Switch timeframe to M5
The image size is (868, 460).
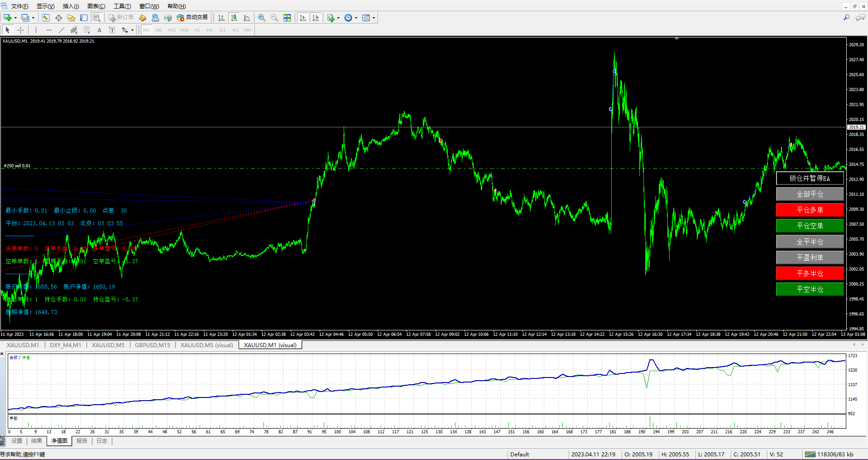[x=158, y=30]
